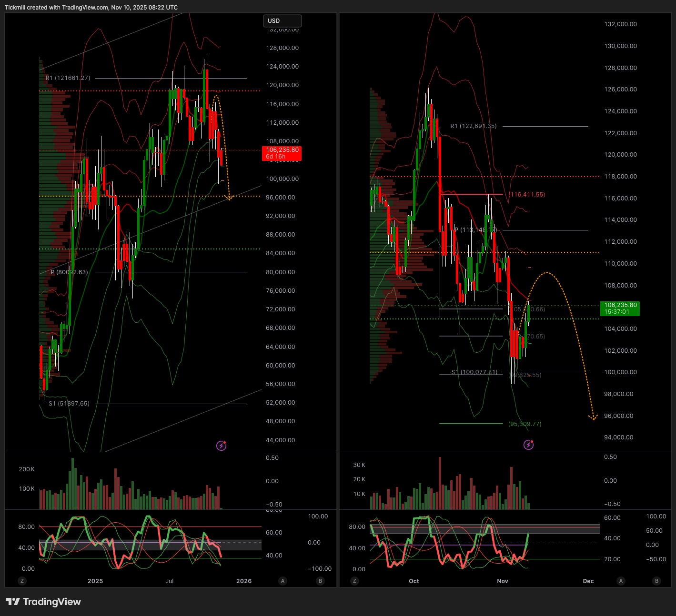Open the USD currency selector
This screenshot has width=676, height=616.
(282, 21)
